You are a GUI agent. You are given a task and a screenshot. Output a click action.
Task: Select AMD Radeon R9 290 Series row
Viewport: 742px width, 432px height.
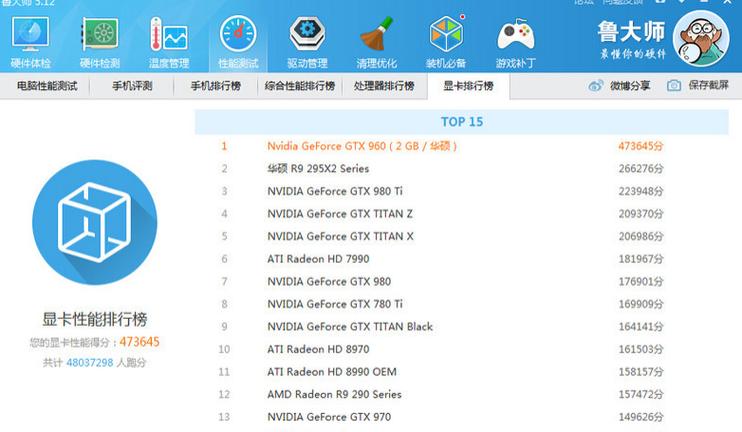click(461, 395)
